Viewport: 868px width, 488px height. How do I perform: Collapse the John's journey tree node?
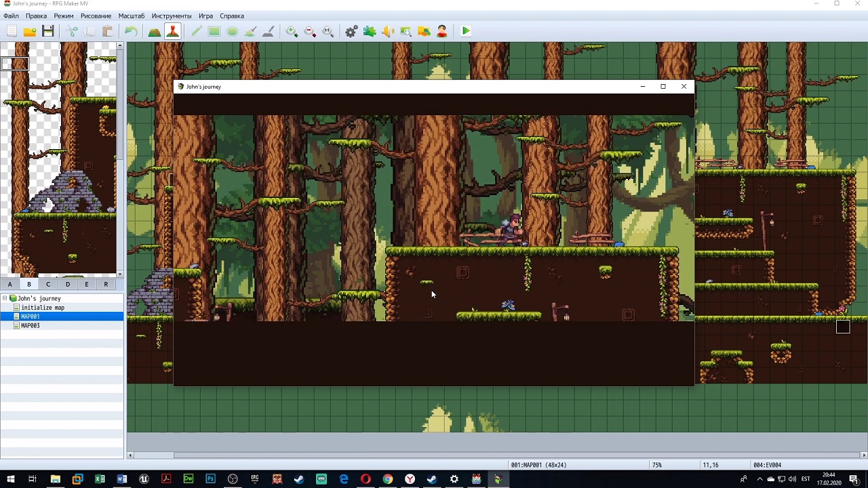[5, 298]
